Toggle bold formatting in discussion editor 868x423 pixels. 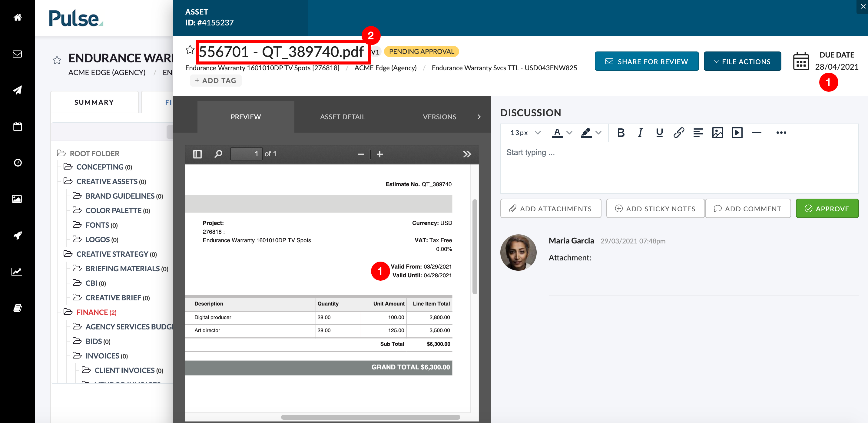click(x=621, y=133)
